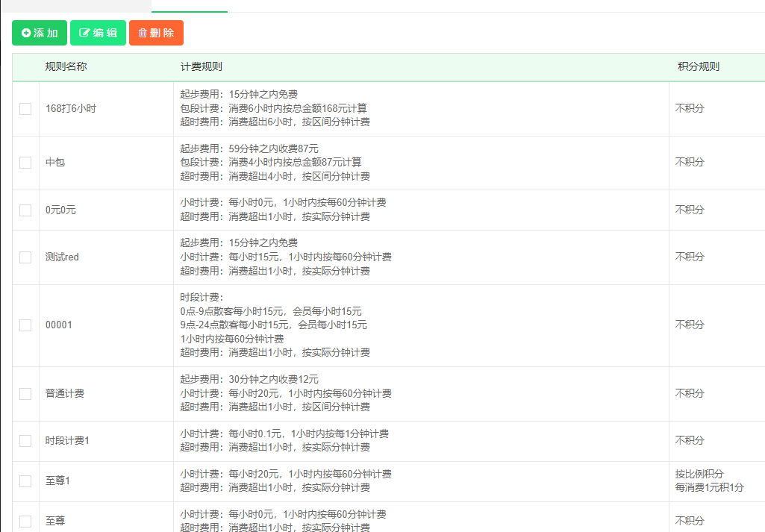Click the rule name 00001

click(58, 325)
